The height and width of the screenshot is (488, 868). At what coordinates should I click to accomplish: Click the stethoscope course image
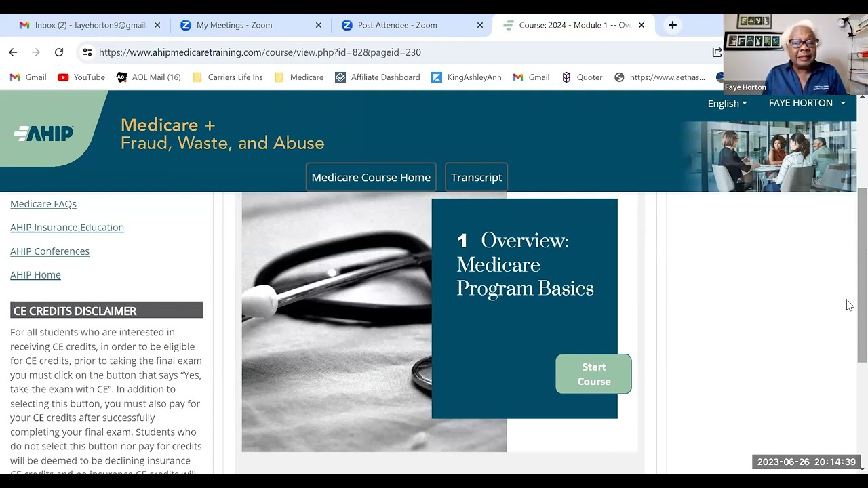(336, 322)
